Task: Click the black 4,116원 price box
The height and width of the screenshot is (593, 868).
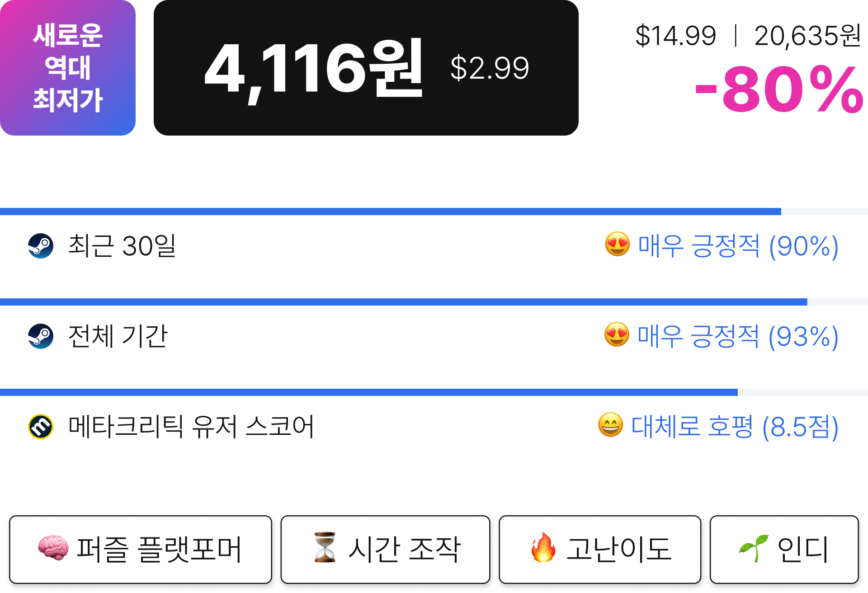Action: [366, 68]
